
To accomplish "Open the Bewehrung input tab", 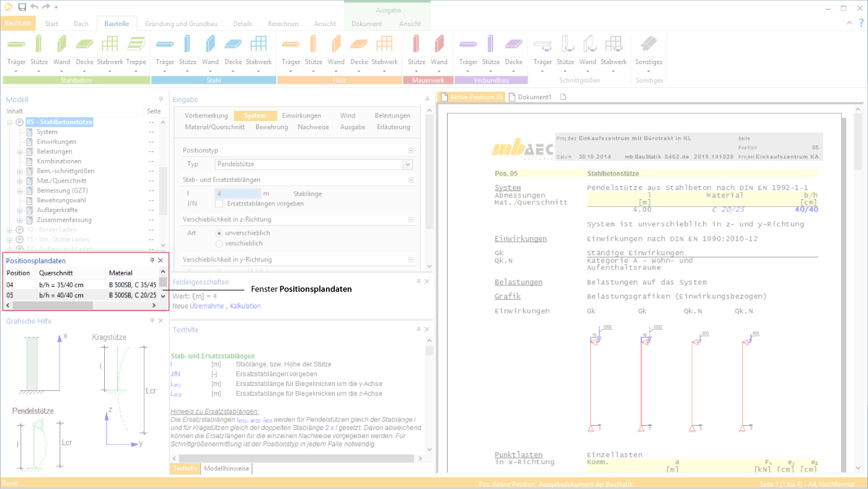I will click(272, 127).
